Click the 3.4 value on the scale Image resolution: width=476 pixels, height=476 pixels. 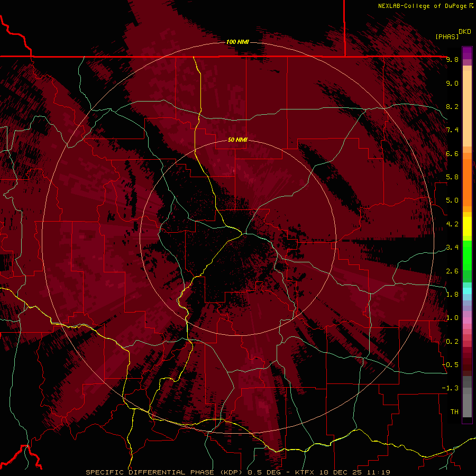(x=452, y=248)
